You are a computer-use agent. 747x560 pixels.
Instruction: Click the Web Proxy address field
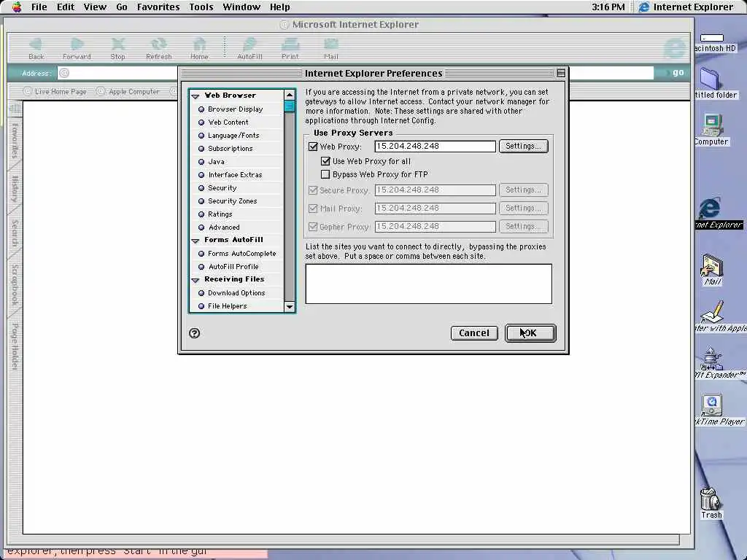[435, 146]
